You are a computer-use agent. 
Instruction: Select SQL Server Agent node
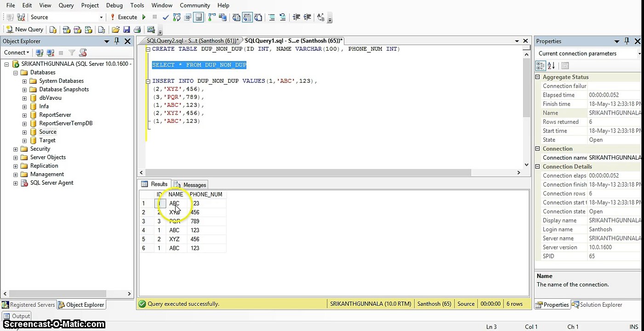coord(51,183)
